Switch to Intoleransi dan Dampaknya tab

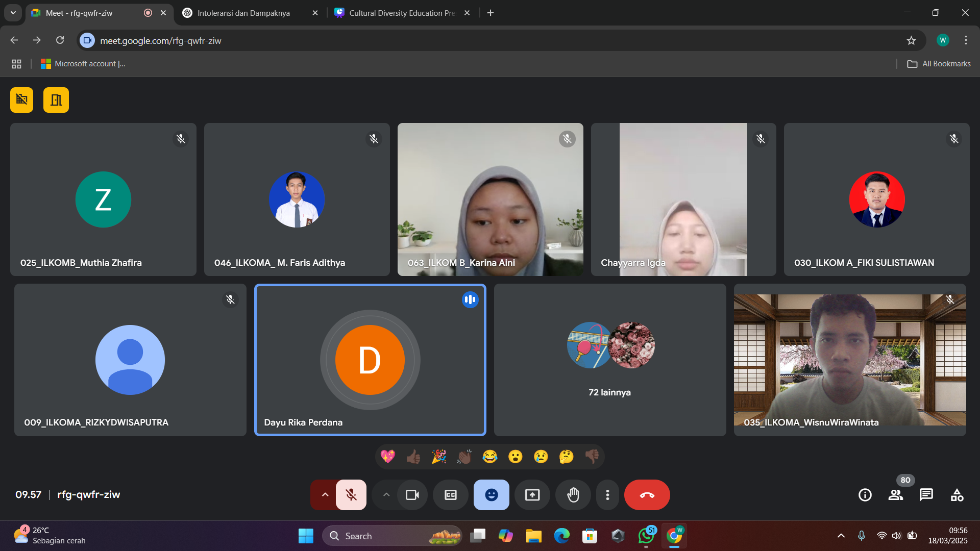243,13
